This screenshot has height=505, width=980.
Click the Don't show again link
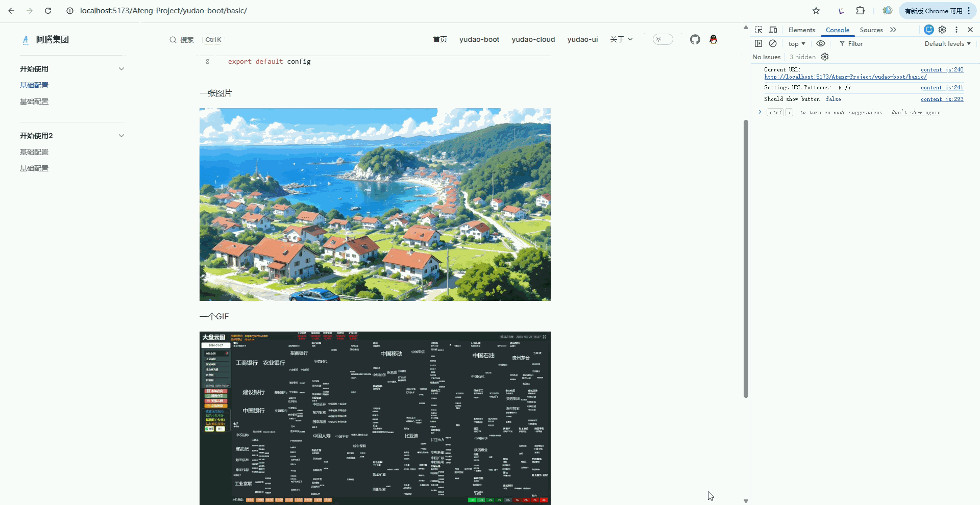[x=915, y=112]
